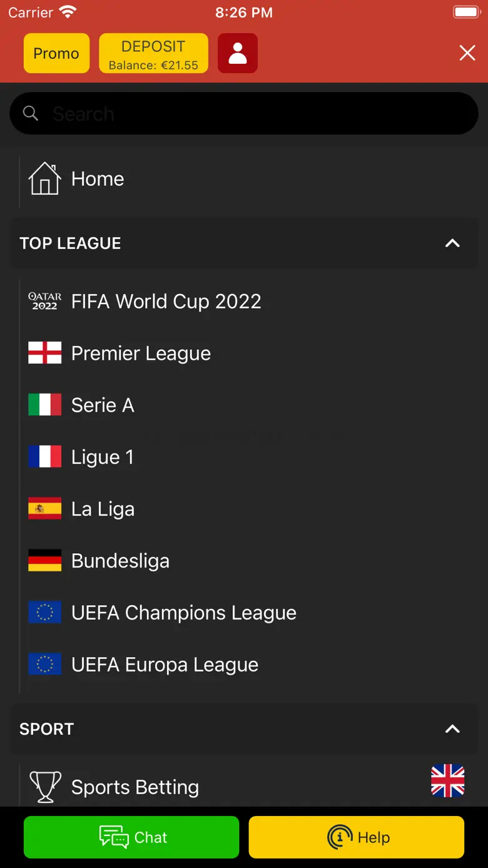Collapse the TOP LEAGUE section

452,243
